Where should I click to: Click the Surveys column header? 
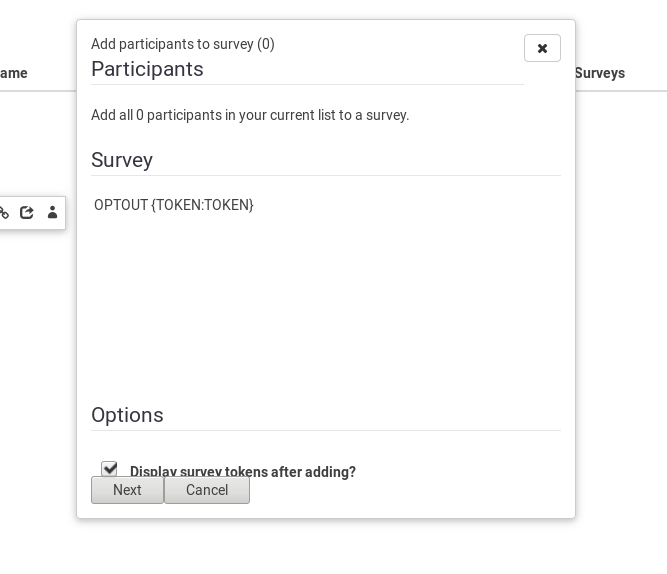(600, 73)
